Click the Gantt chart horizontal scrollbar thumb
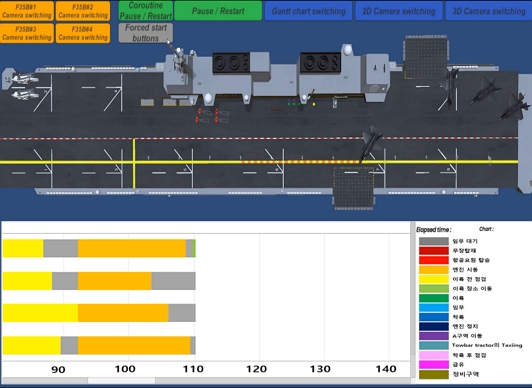Viewport: 532px width, 388px height. coord(121,381)
